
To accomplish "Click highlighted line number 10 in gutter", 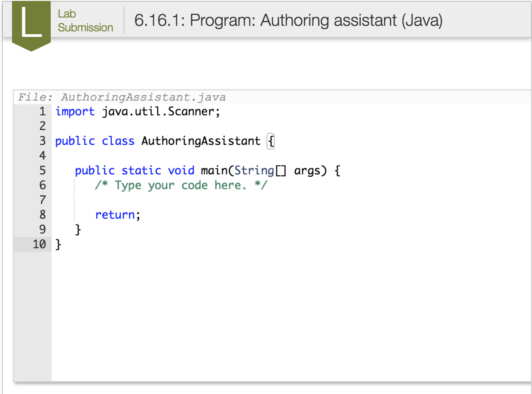I will (x=39, y=244).
